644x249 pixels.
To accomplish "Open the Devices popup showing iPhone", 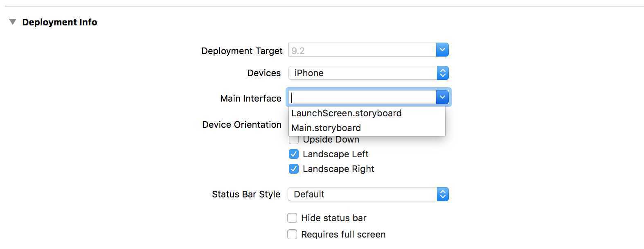I will 362,73.
